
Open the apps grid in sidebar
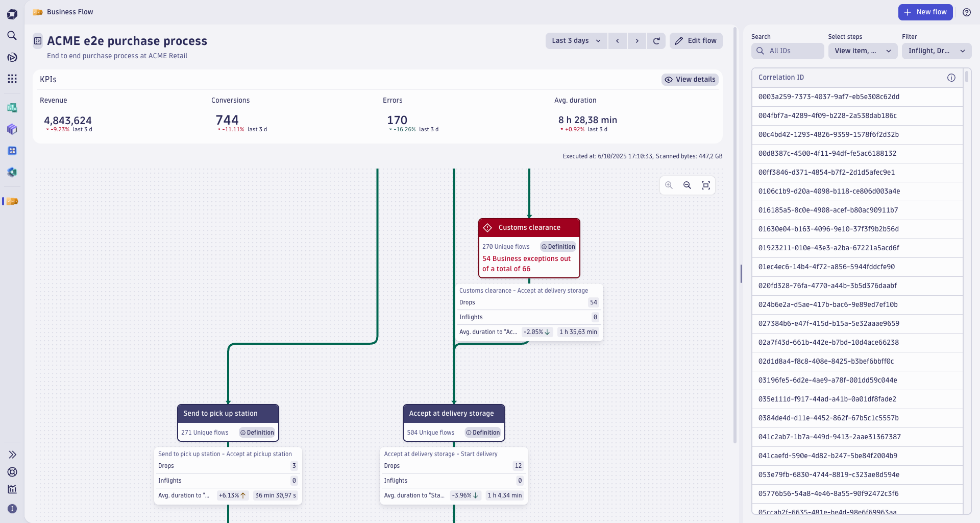12,79
